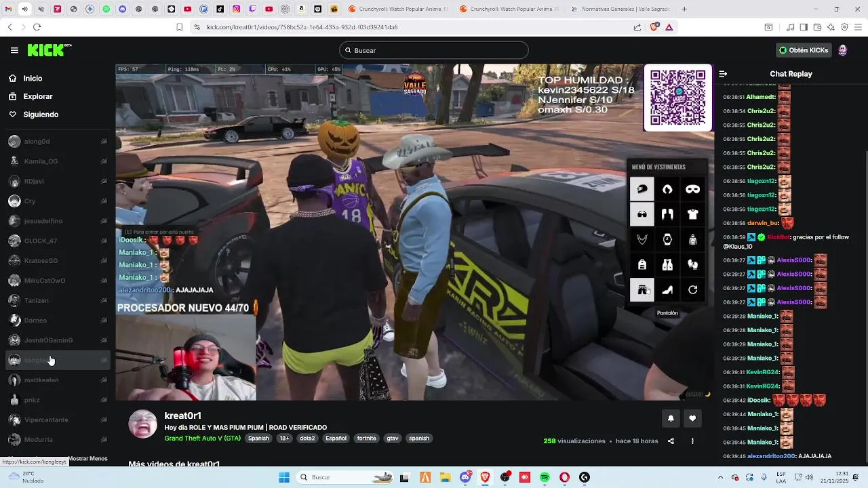Screen dimensions: 868x488
Task: Open Brave Rewards triangle icon
Action: coord(669,27)
